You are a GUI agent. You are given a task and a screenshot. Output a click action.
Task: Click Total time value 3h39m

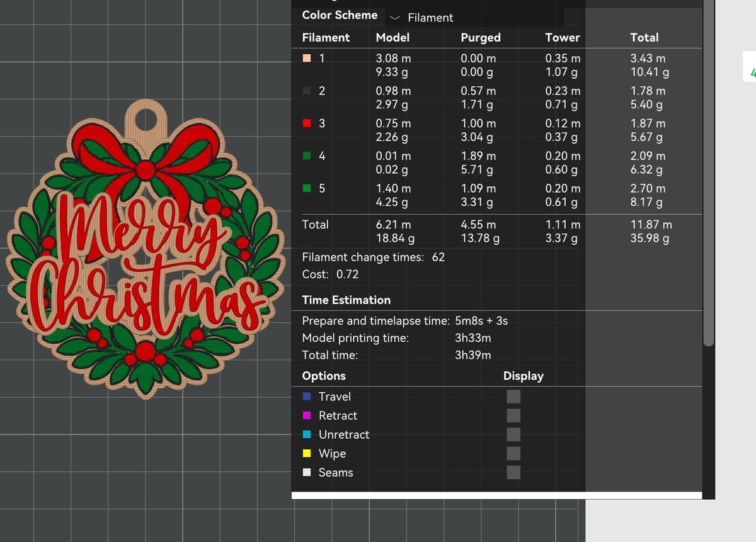coord(473,355)
